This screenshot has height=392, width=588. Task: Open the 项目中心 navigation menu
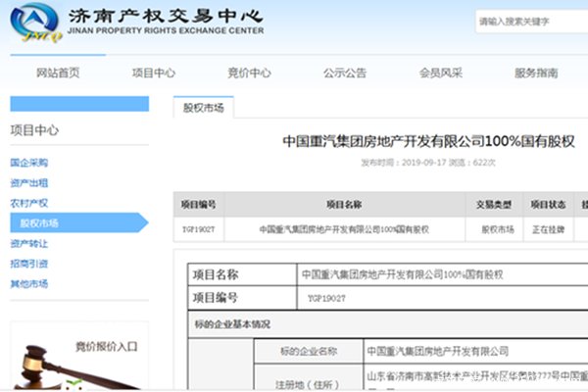(x=154, y=73)
